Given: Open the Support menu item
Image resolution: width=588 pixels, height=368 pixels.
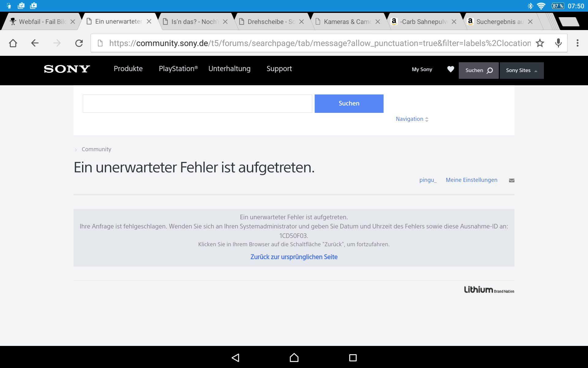Looking at the screenshot, I should (x=279, y=69).
